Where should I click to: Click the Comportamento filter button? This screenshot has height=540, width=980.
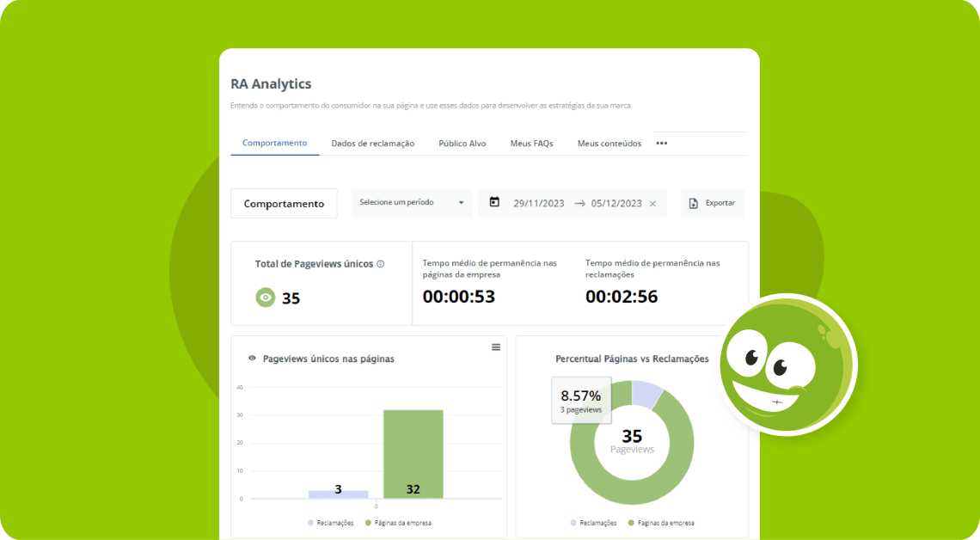[284, 203]
